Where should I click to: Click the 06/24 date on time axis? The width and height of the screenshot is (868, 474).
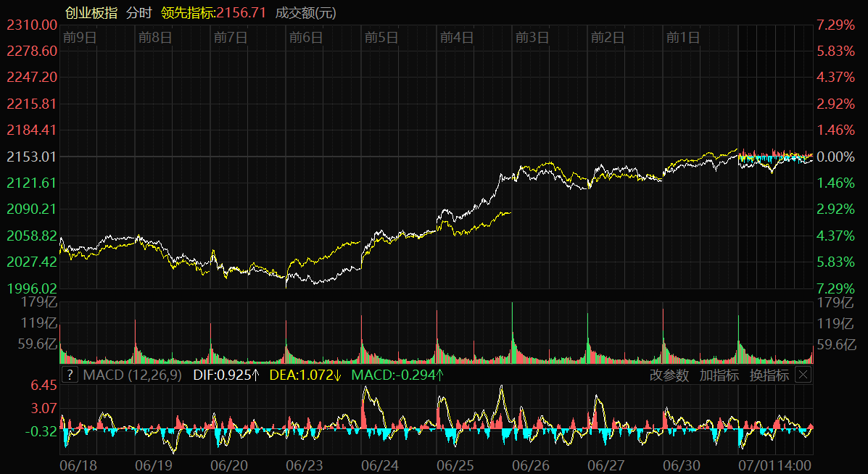coord(380,463)
